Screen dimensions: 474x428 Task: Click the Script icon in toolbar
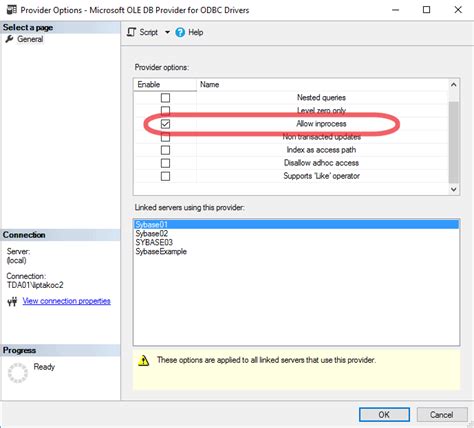click(132, 32)
